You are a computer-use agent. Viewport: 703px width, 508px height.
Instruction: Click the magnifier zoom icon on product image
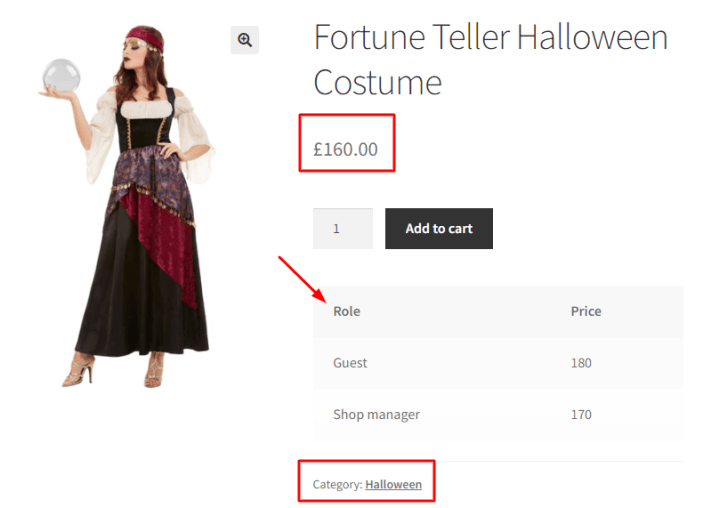pos(244,40)
